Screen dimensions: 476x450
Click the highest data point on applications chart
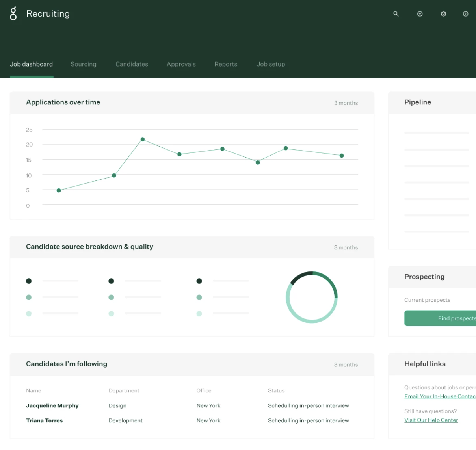coord(143,139)
